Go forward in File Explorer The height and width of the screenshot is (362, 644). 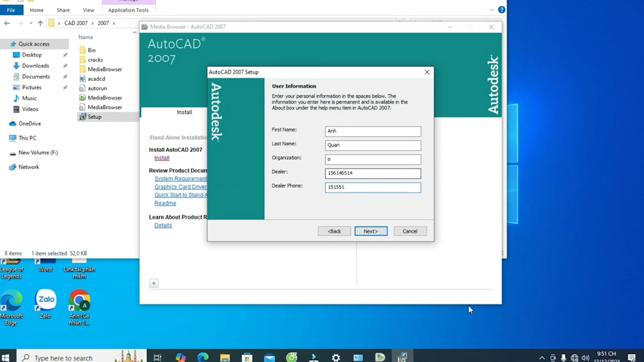tap(20, 23)
